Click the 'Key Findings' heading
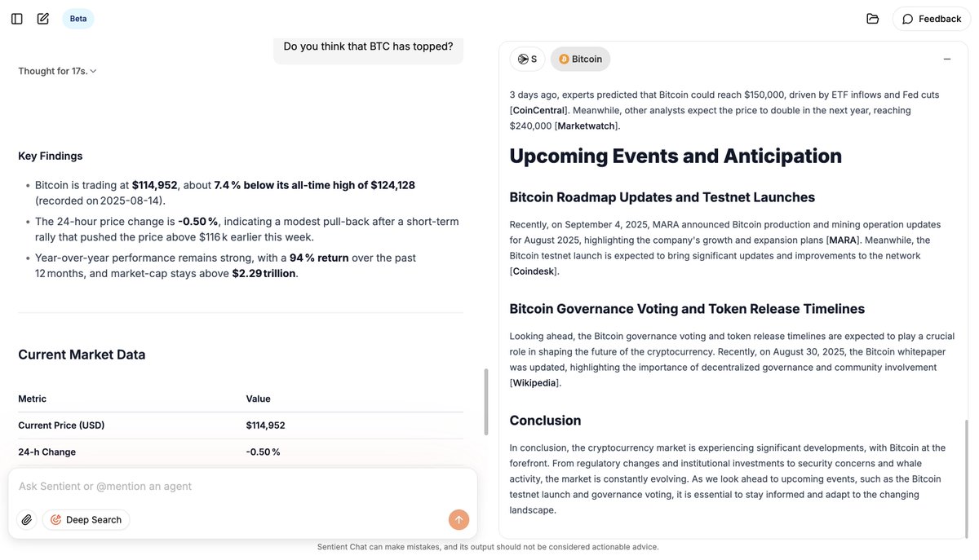 pos(51,156)
